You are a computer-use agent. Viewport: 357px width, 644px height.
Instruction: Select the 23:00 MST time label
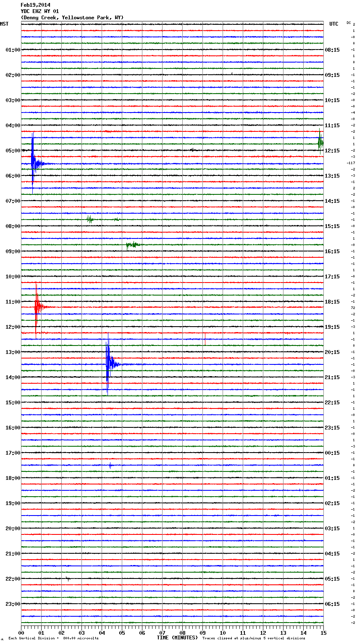pos(13,604)
